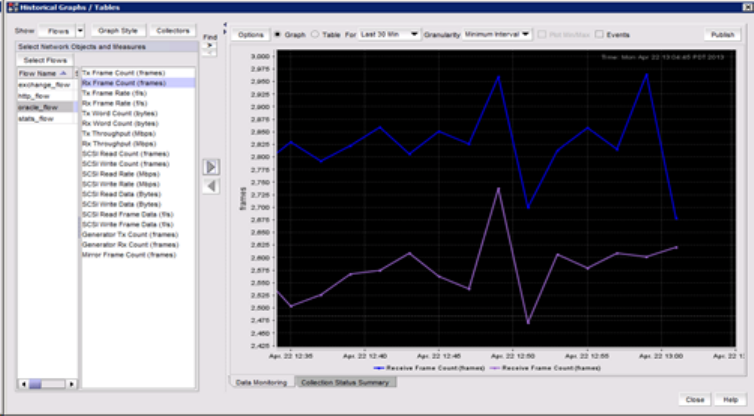Screen dimensions: 754x416
Task: Click the Flow Name sort arrow
Action: pos(63,73)
